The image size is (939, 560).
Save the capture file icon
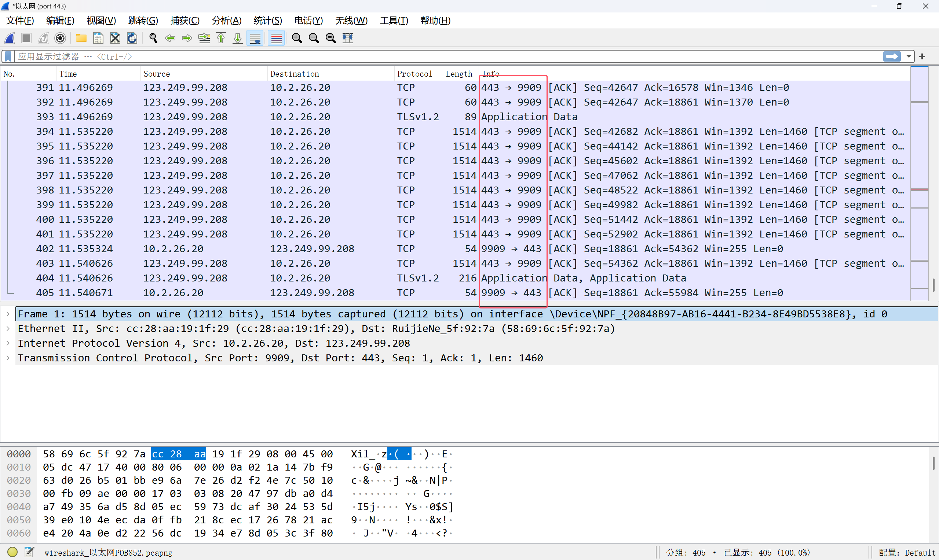[98, 38]
